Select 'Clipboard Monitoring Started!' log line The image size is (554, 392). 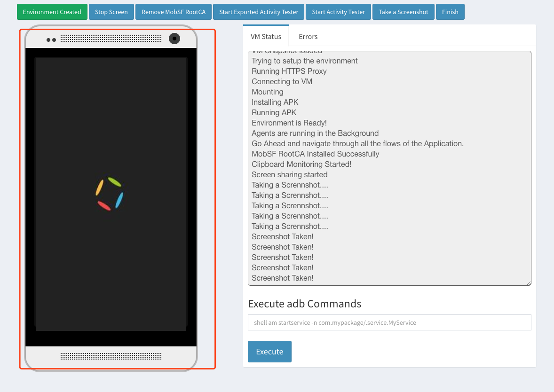(x=301, y=164)
